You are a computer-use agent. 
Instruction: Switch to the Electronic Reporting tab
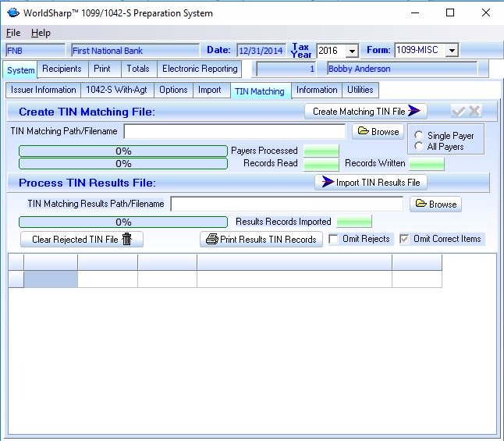click(x=200, y=69)
